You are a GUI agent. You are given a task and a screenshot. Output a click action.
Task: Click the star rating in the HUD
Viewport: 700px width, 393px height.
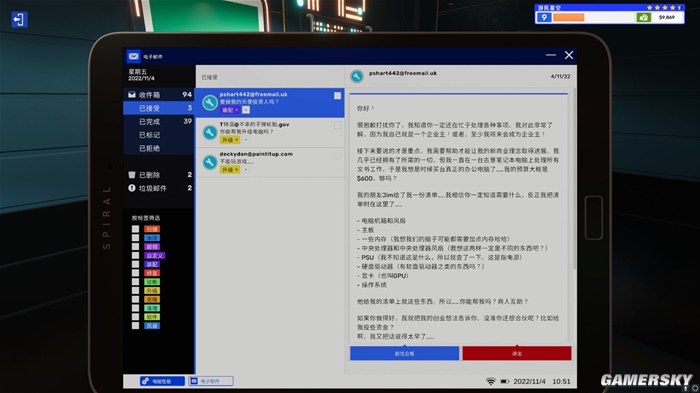click(x=664, y=8)
